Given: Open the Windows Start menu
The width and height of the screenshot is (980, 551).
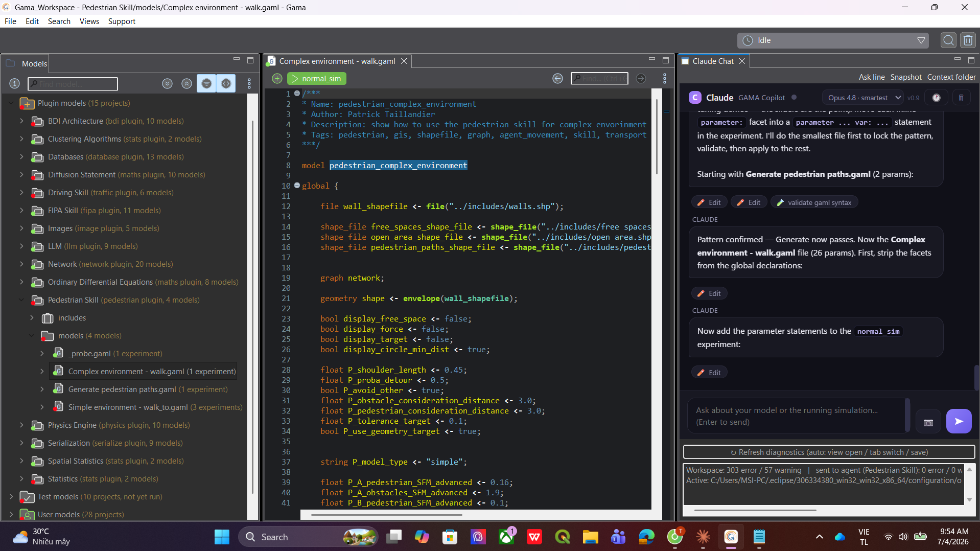Looking at the screenshot, I should tap(222, 537).
